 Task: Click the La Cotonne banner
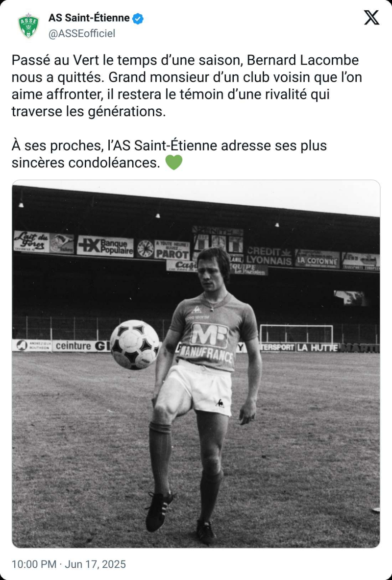317,260
